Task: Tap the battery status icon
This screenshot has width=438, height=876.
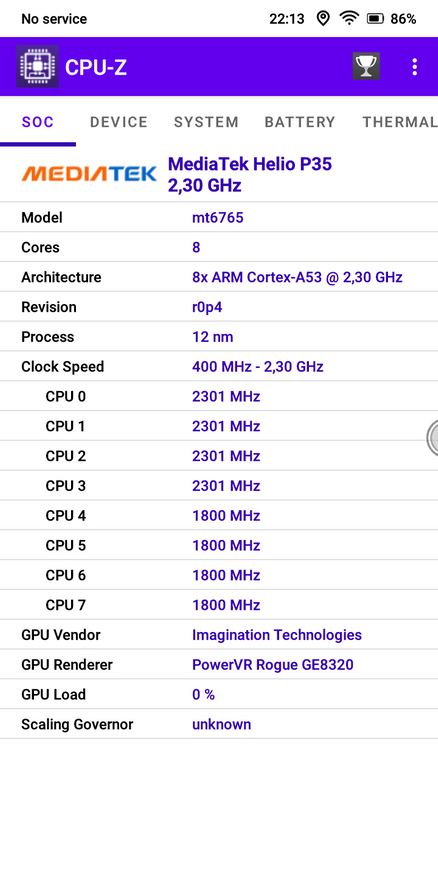Action: point(374,19)
